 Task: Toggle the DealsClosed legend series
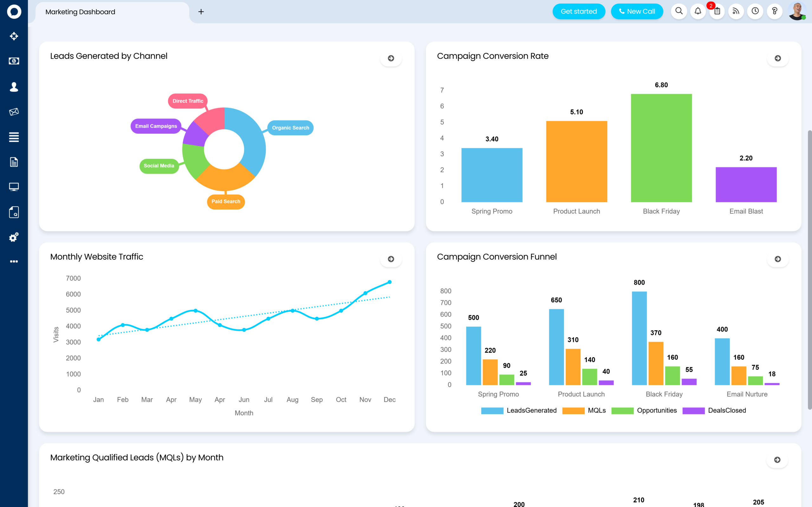(714, 410)
